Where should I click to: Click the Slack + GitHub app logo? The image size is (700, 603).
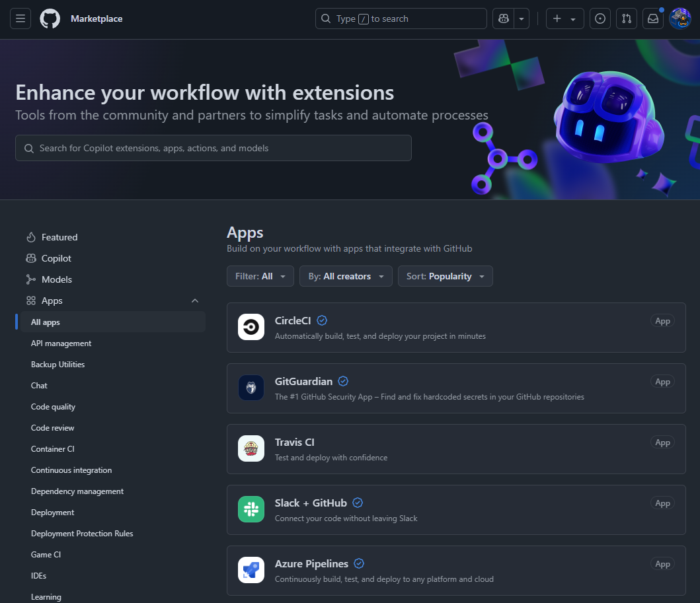251,509
